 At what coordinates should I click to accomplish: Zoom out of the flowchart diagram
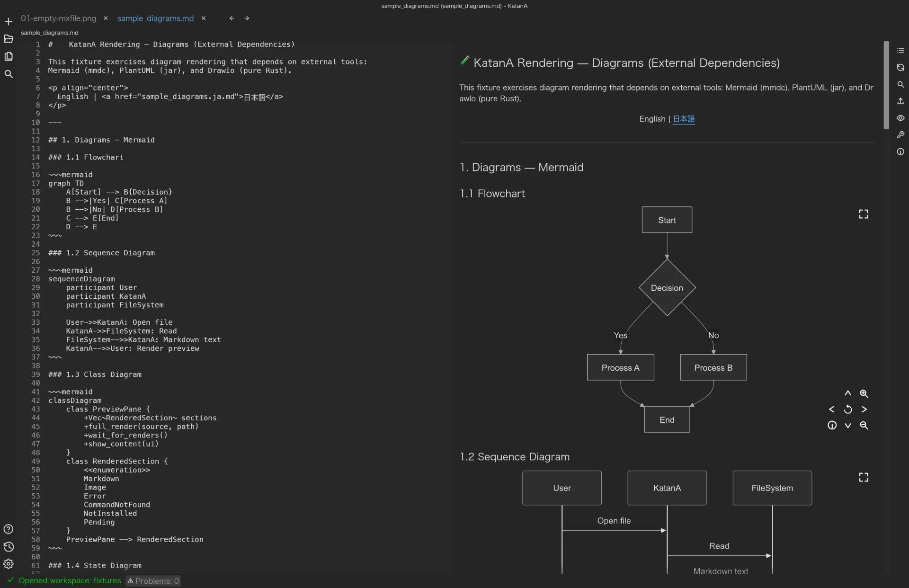click(x=864, y=425)
